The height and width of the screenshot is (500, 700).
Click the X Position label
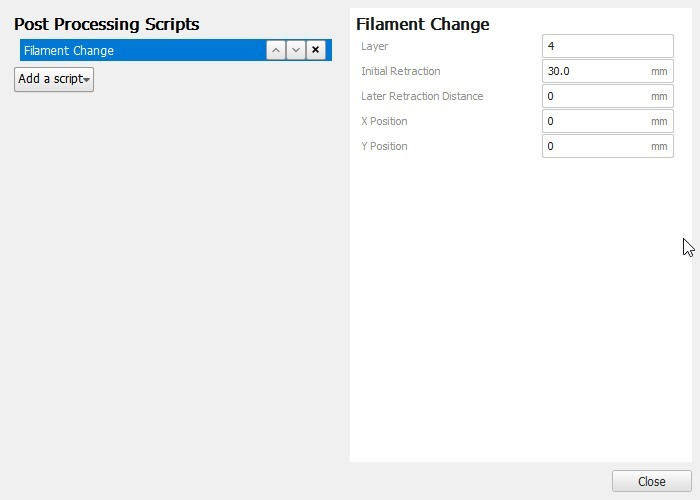384,121
